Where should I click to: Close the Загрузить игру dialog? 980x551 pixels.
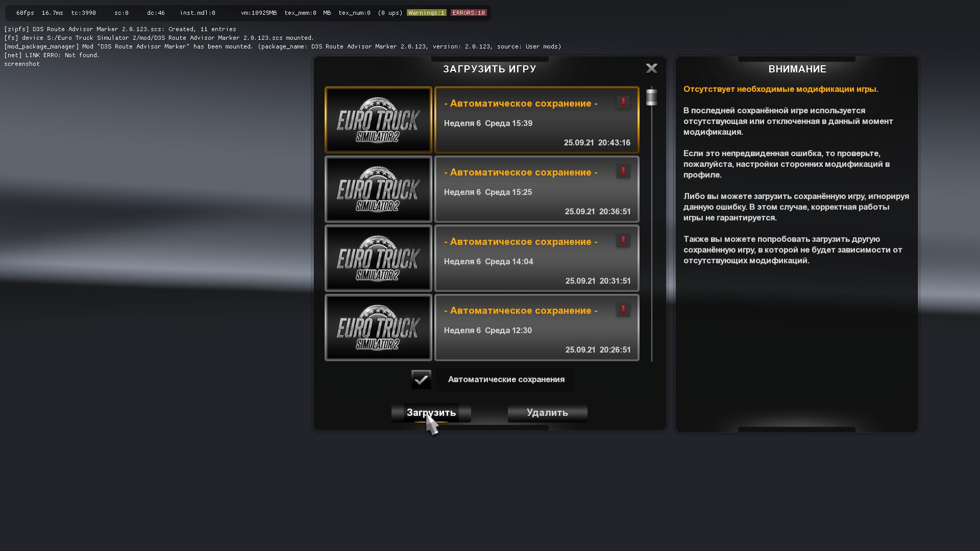pyautogui.click(x=651, y=68)
